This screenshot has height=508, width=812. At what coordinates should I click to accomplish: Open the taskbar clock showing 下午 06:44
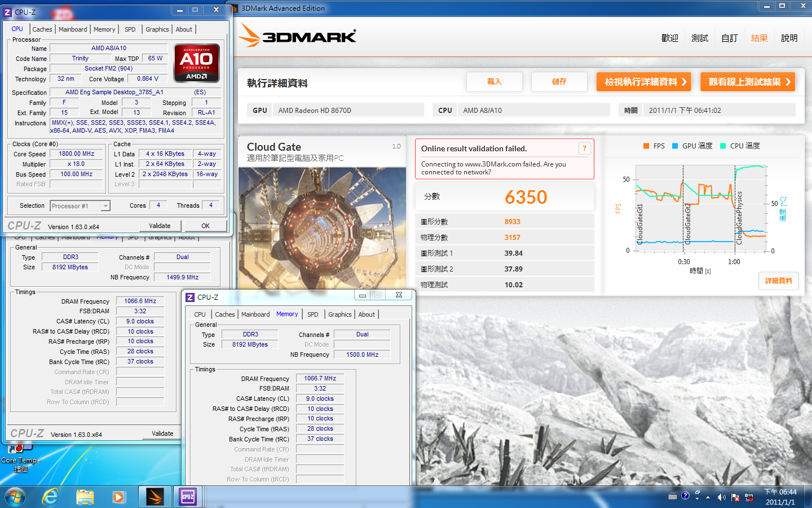780,497
